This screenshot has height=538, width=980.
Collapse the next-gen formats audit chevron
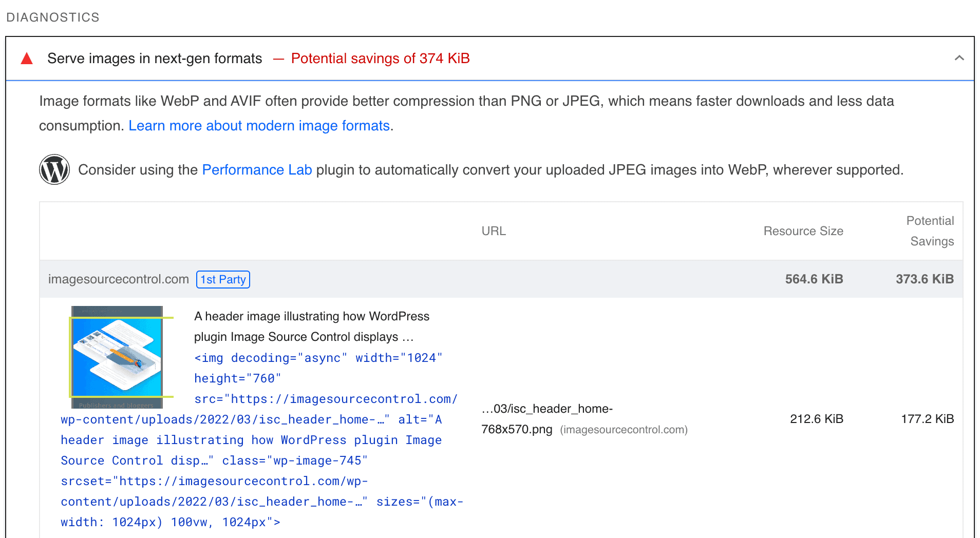point(959,58)
